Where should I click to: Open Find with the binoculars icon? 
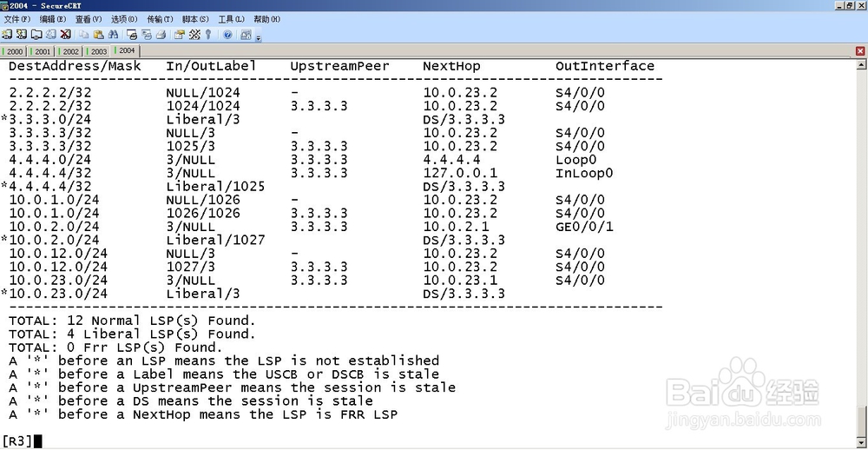(113, 35)
